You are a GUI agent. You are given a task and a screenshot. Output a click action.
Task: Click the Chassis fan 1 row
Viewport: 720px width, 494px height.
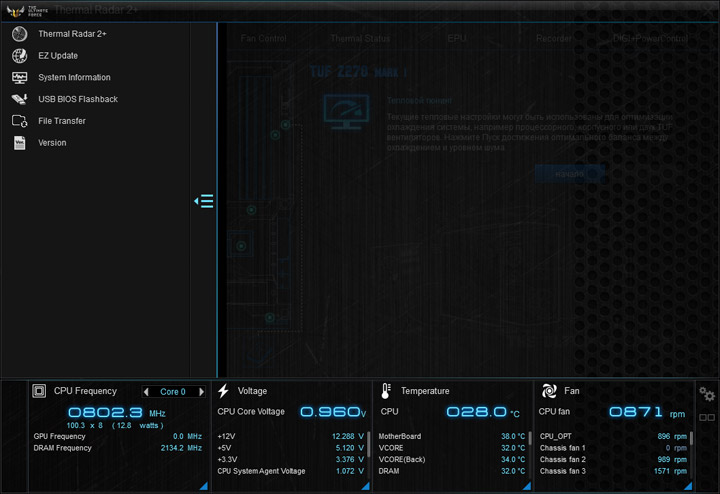click(x=613, y=448)
